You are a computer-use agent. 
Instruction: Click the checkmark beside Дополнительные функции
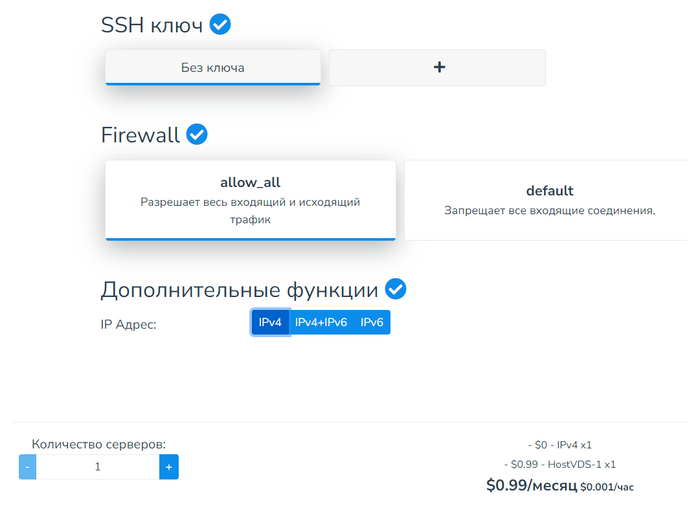(396, 290)
